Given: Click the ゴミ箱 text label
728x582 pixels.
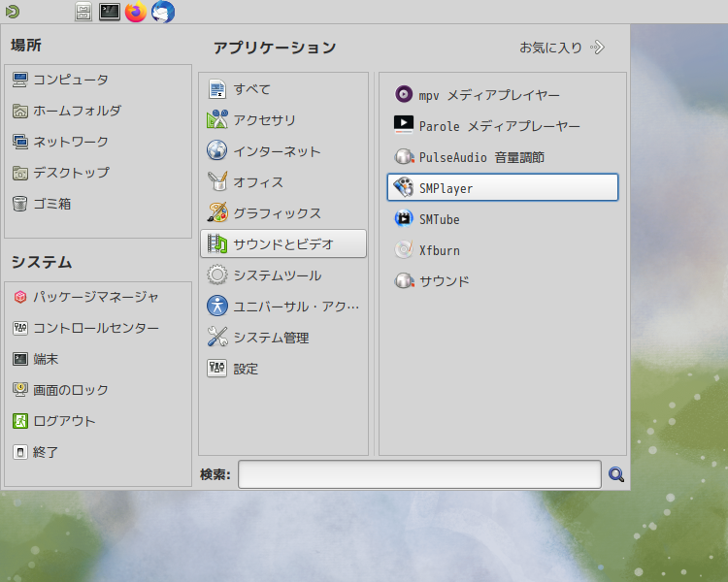Looking at the screenshot, I should pyautogui.click(x=52, y=204).
